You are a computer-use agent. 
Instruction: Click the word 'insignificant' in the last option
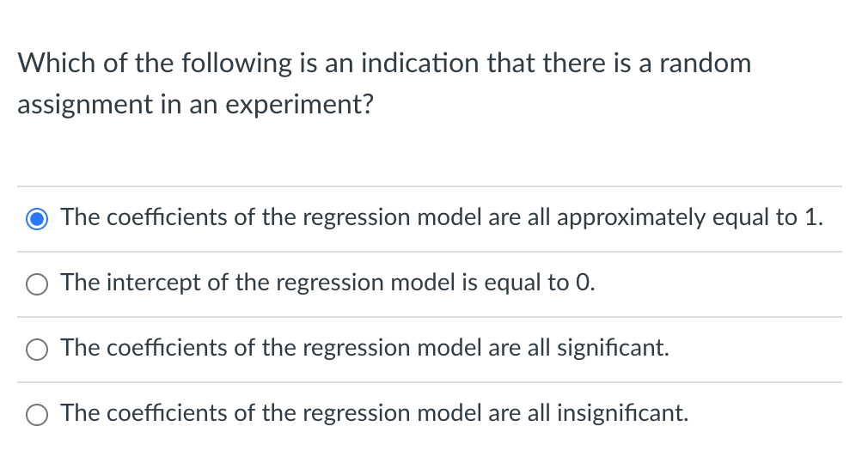point(622,413)
